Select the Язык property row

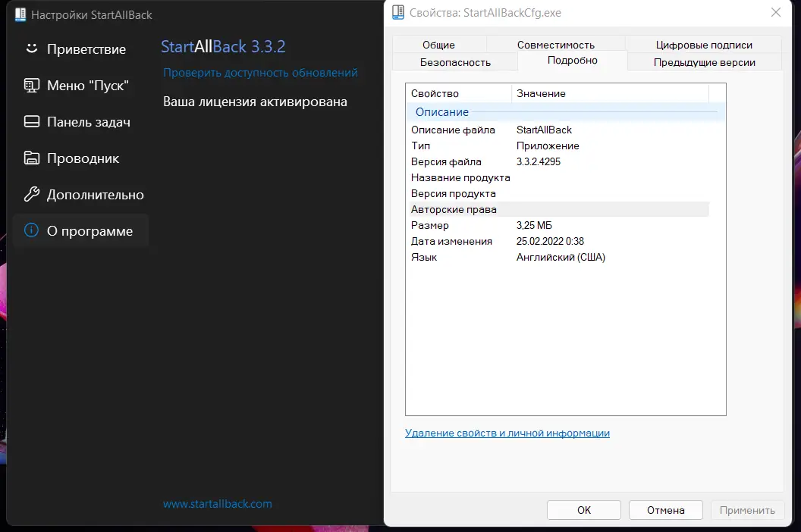coord(558,257)
